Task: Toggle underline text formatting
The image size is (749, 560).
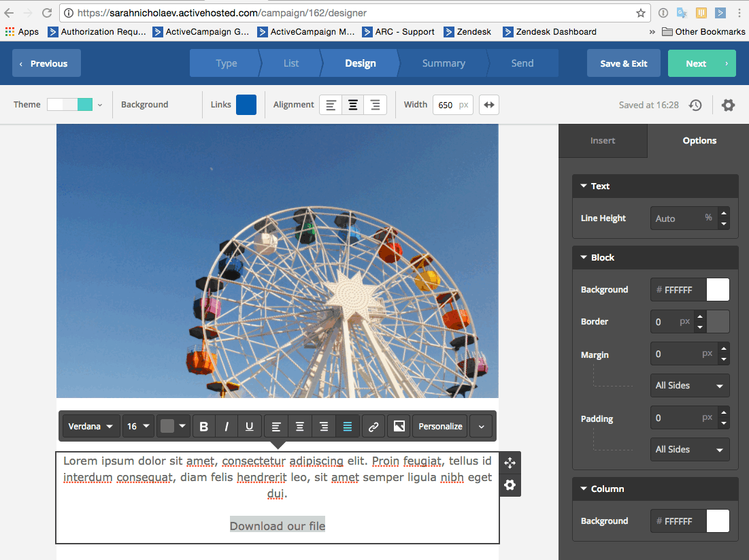Action: [x=250, y=427]
